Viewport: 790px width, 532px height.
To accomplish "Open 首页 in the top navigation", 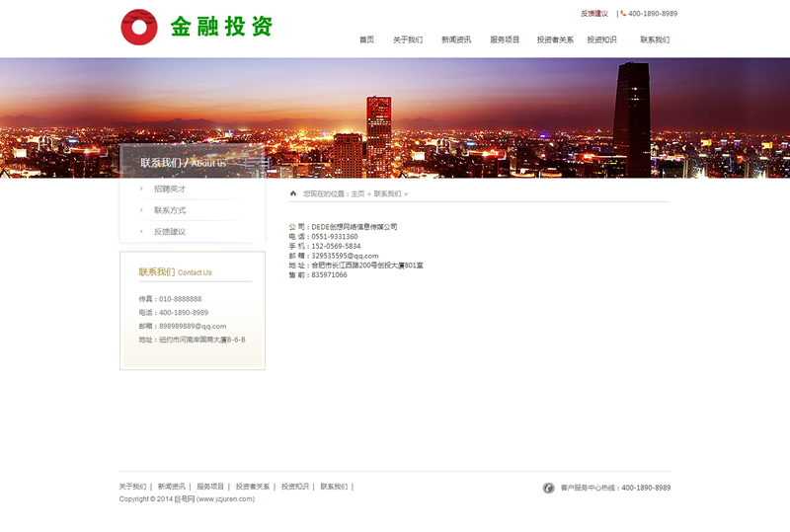I will 366,40.
